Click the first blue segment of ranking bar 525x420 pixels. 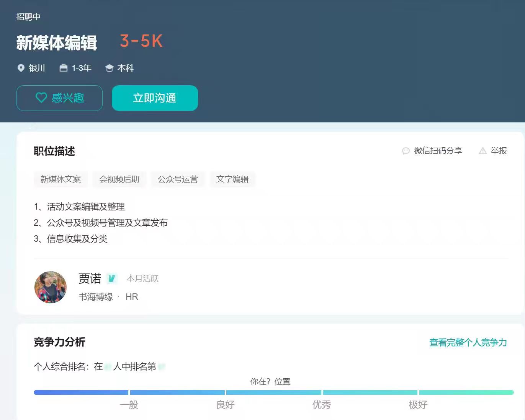coord(81,392)
